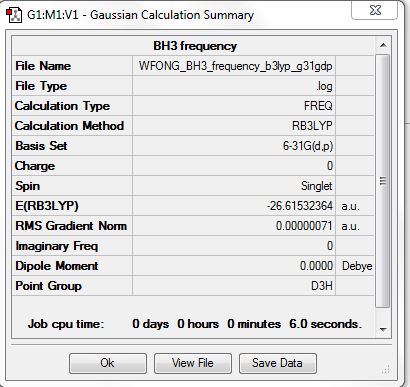Click the energy value -26.61532364
Image resolution: width=410 pixels, height=387 pixels.
click(300, 206)
